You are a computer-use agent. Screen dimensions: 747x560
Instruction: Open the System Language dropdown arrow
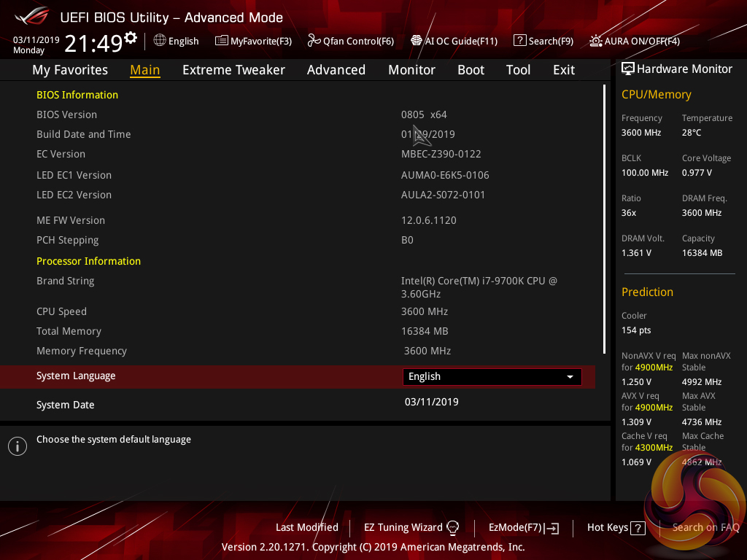[x=570, y=377]
